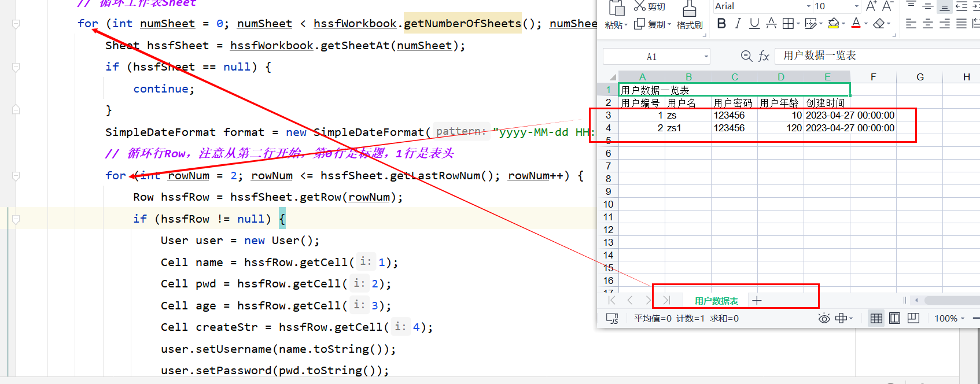Click the zoom magnifier next to fx
Screen dimensions: 980x384
pyautogui.click(x=746, y=56)
